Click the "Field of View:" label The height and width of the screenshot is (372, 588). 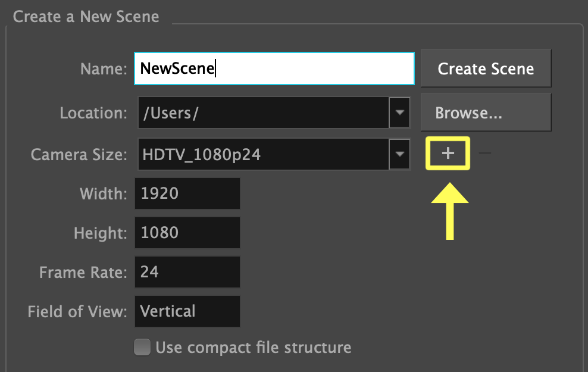(x=77, y=311)
